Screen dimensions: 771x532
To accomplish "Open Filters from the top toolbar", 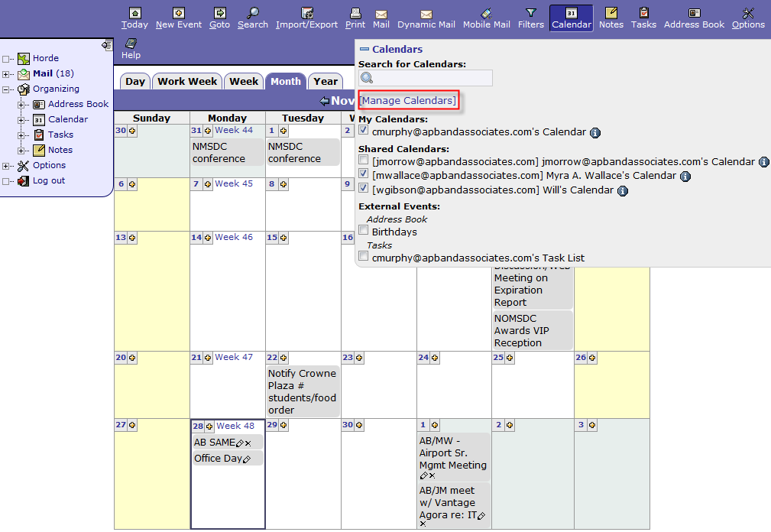I will [x=531, y=14].
